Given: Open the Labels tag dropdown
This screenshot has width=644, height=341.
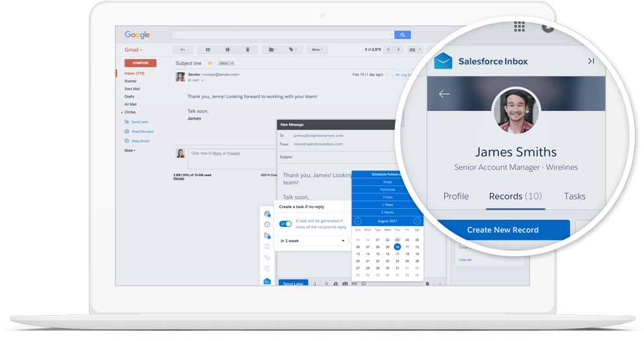Looking at the screenshot, I should click(x=293, y=50).
